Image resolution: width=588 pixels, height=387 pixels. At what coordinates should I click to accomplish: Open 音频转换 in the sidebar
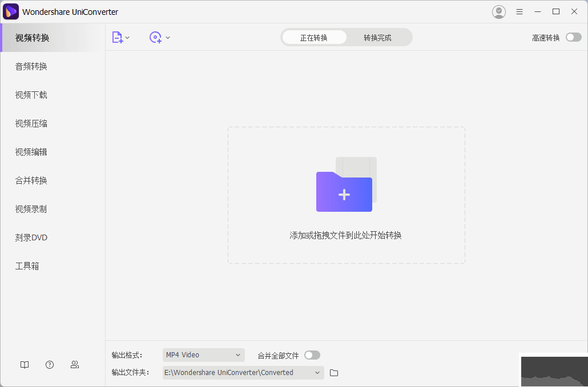pos(31,66)
